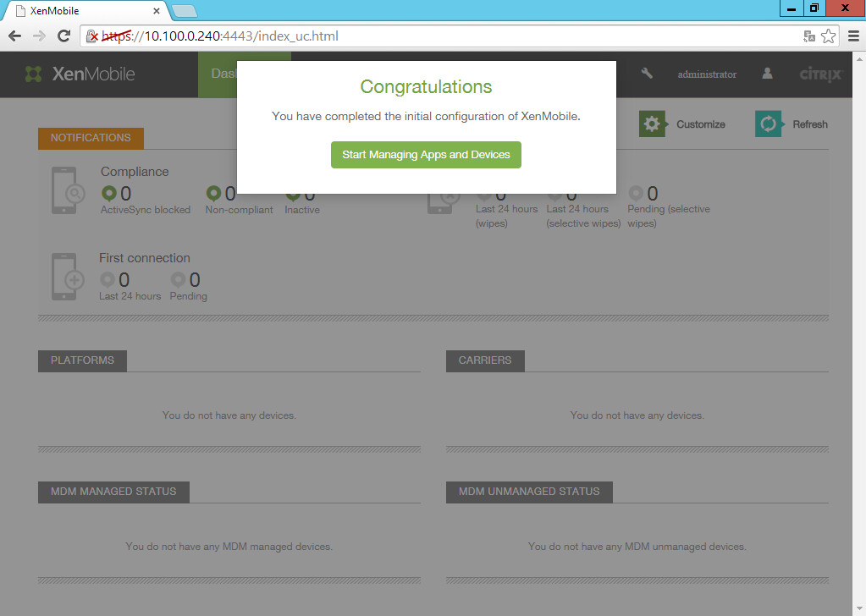Click Start Managing Apps and Devices button

click(426, 155)
